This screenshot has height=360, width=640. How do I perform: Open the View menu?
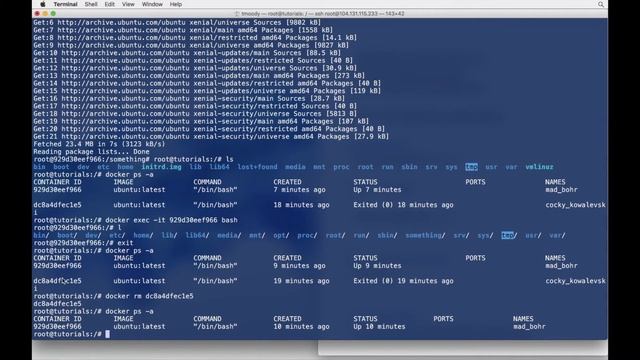(x=128, y=4)
